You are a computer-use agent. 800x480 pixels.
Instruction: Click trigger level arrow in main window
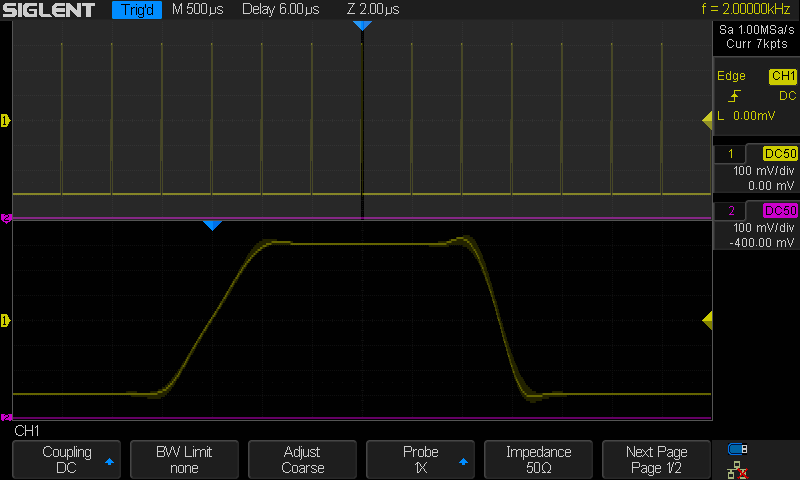[x=707, y=120]
